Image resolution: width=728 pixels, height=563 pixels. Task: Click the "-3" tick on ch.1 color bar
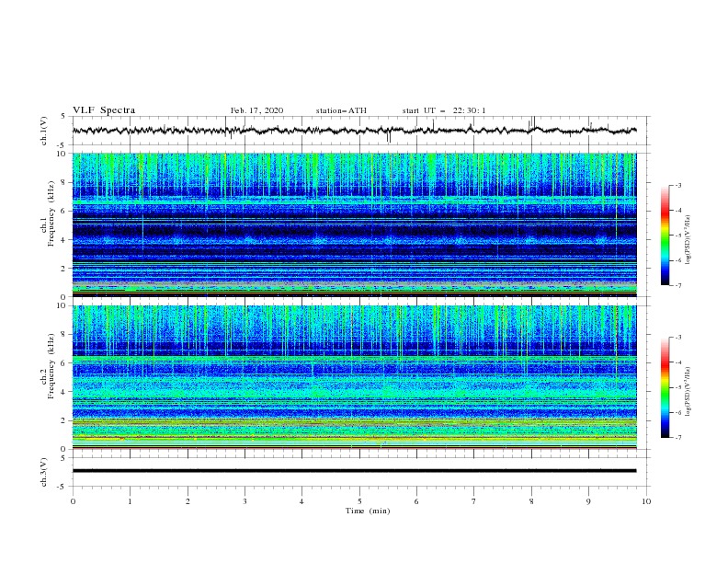(677, 185)
